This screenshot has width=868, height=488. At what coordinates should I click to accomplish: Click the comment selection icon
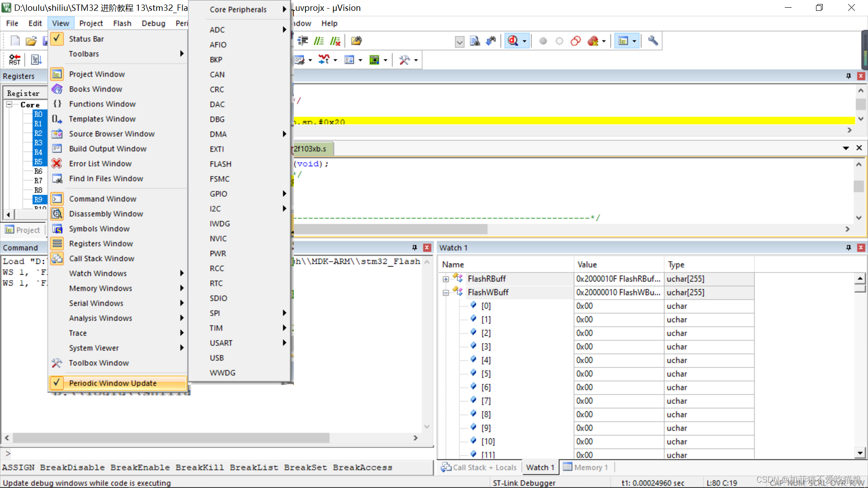[x=319, y=41]
